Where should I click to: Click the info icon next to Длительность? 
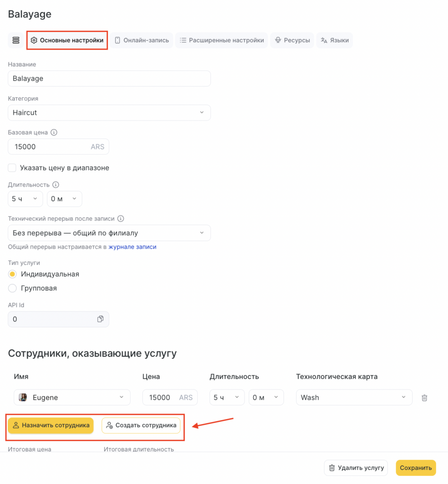[56, 185]
